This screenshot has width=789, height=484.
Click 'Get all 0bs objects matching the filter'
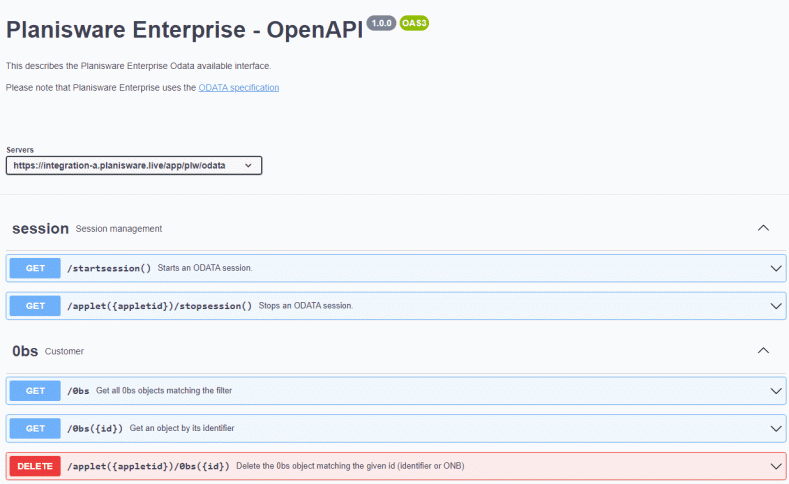point(164,390)
